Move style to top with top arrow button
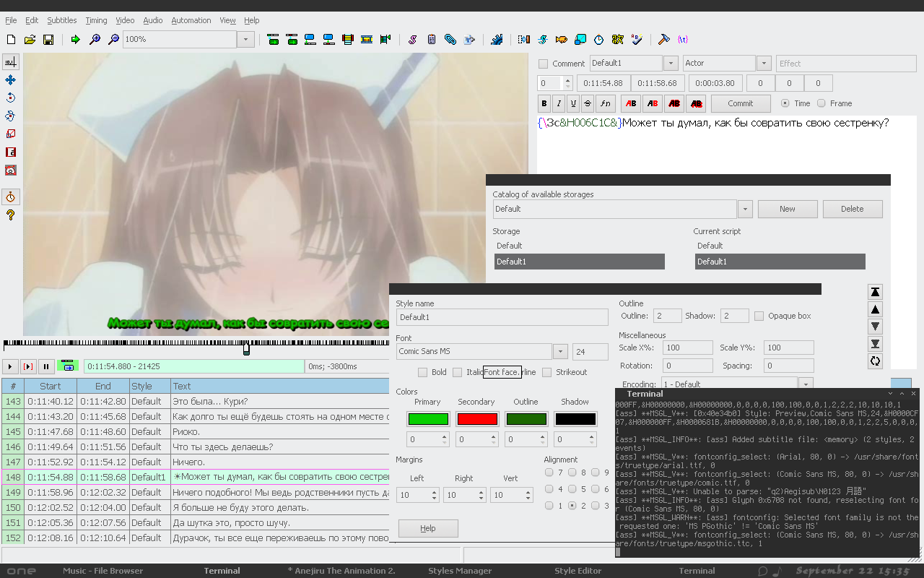This screenshot has height=578, width=924. (875, 292)
